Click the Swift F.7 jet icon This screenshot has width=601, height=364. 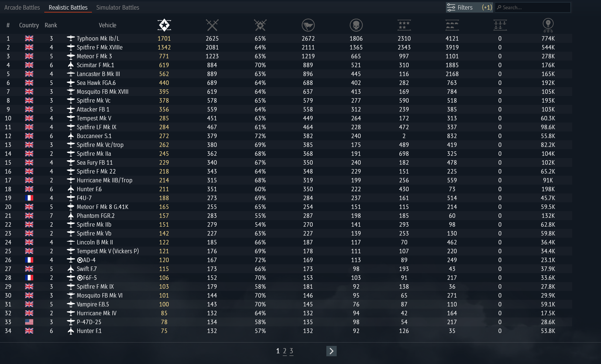click(71, 269)
